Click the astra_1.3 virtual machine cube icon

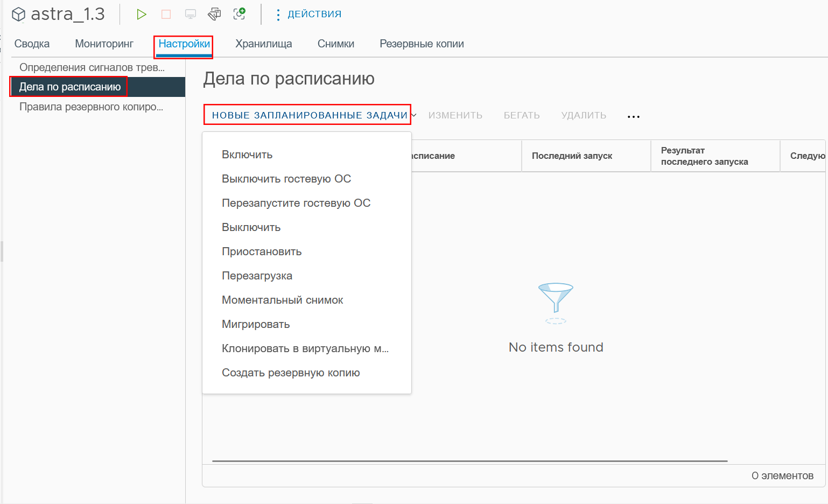[19, 15]
